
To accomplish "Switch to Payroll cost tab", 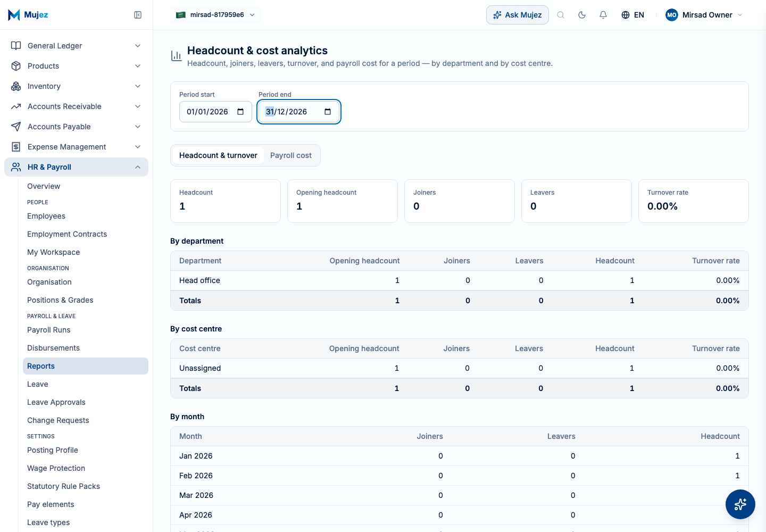I will (x=291, y=155).
